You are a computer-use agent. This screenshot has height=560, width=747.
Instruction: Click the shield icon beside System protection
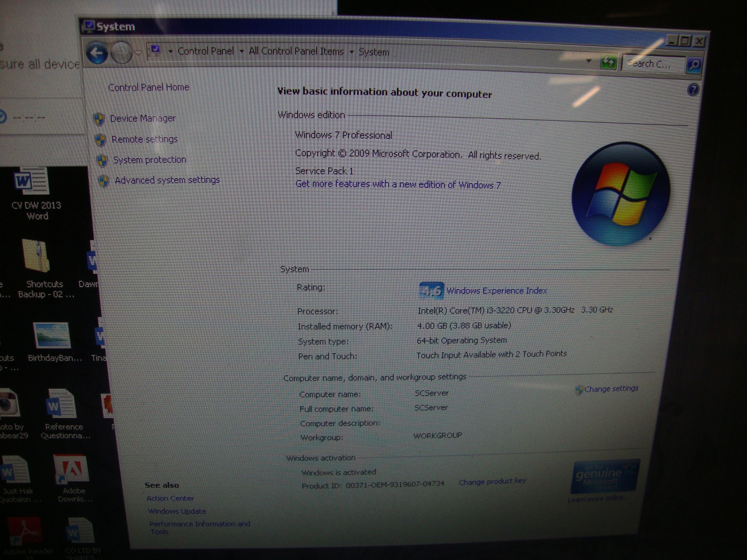102,161
